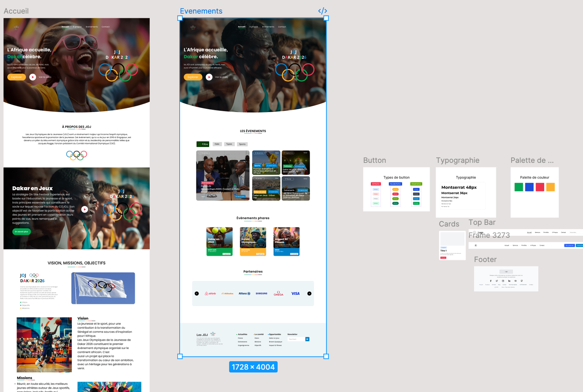
Task: Open the Date filter chip
Action: coord(217,144)
